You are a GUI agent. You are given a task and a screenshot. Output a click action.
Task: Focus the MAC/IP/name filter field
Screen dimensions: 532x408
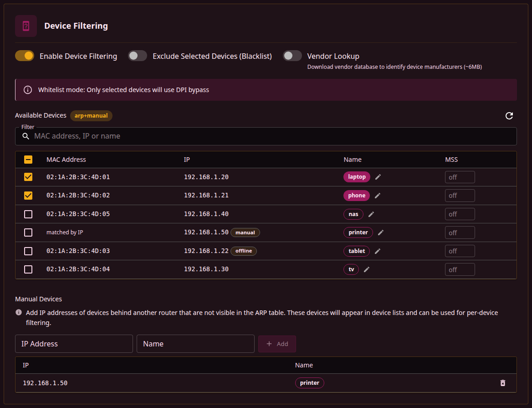[x=266, y=136]
